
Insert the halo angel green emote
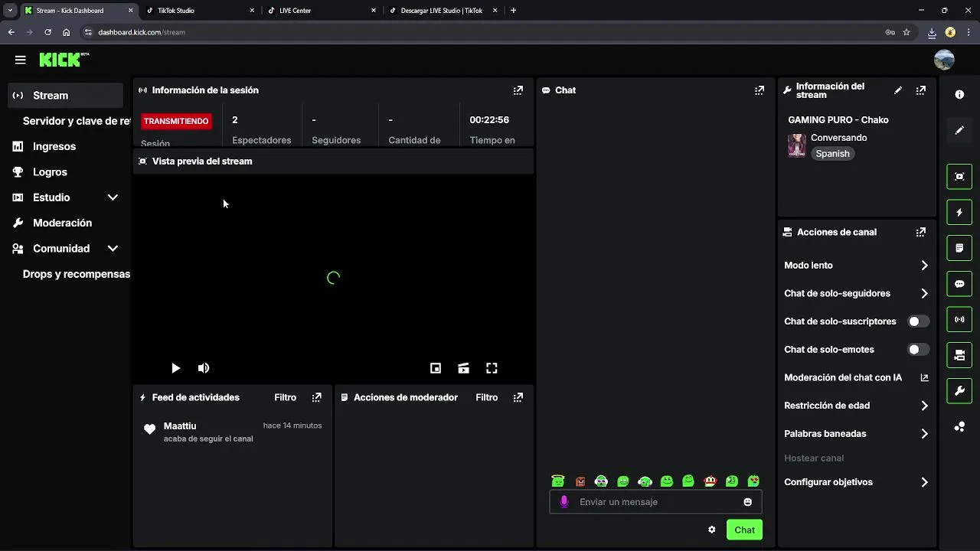click(x=557, y=481)
